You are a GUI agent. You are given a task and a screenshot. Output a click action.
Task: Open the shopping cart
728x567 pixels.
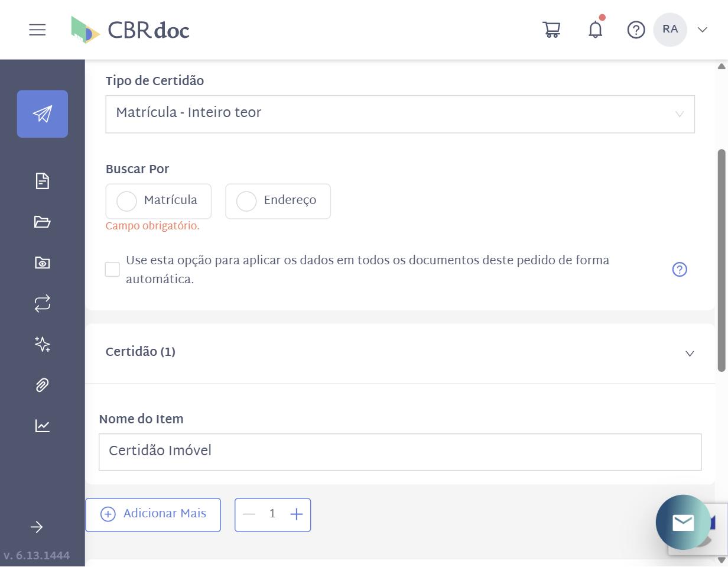pos(551,30)
